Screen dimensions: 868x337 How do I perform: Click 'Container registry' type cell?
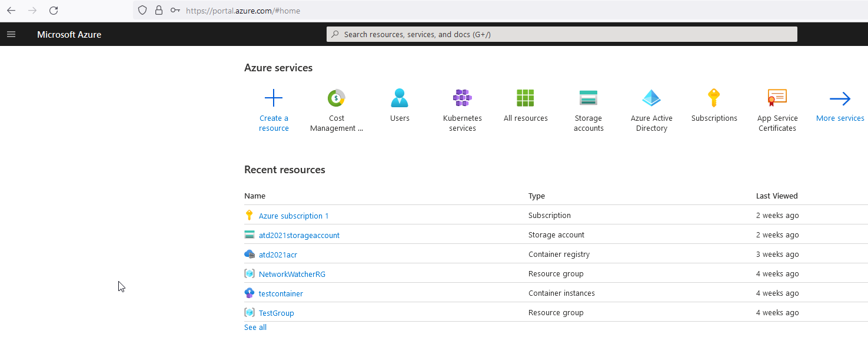(559, 254)
